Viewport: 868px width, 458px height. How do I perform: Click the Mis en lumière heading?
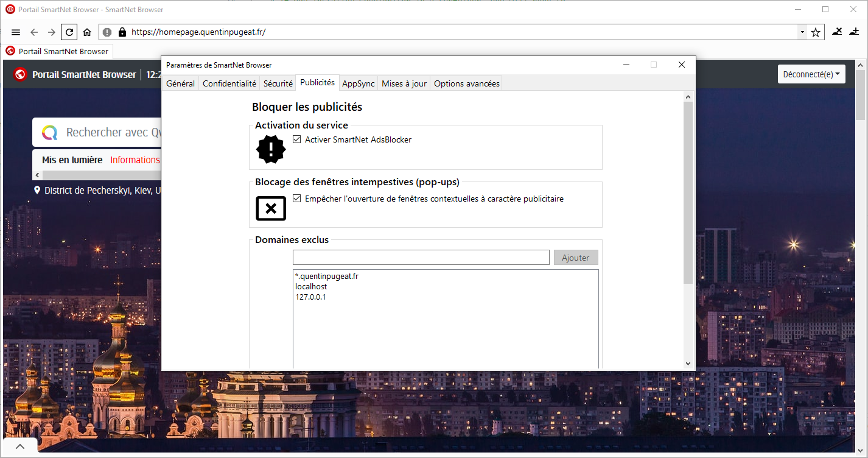(72, 160)
